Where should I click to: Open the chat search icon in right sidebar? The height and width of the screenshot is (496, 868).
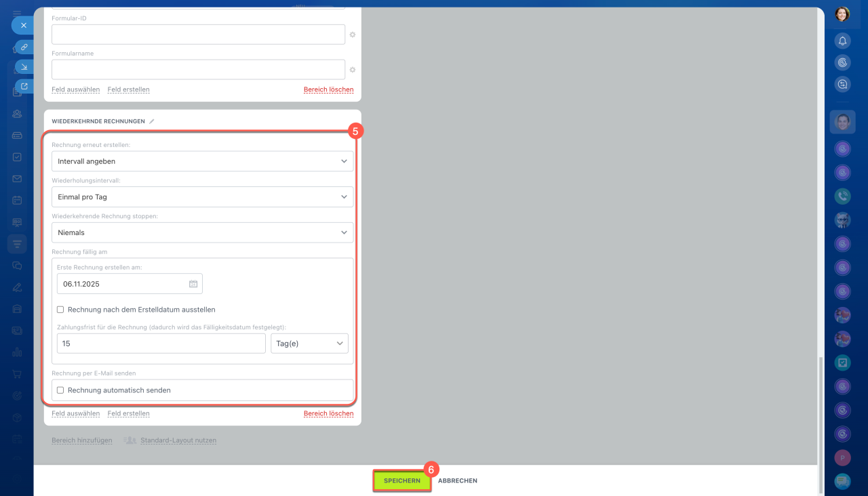tap(842, 85)
